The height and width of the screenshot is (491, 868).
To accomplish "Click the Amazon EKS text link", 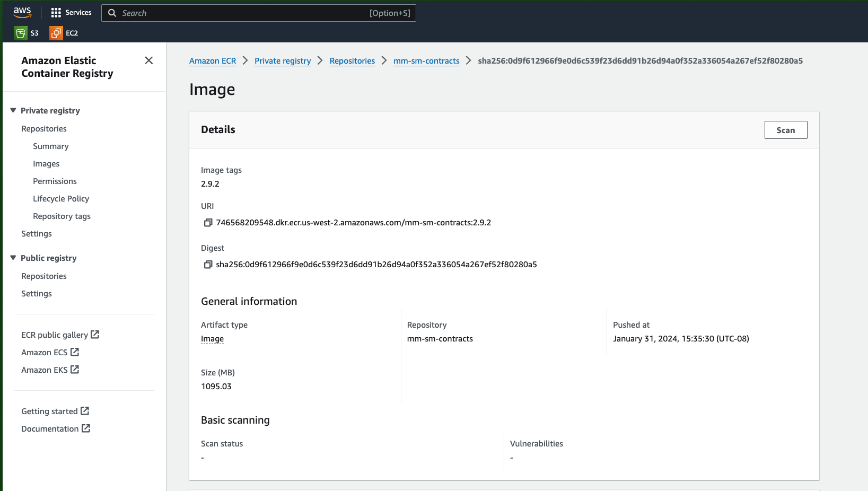I will (x=45, y=370).
